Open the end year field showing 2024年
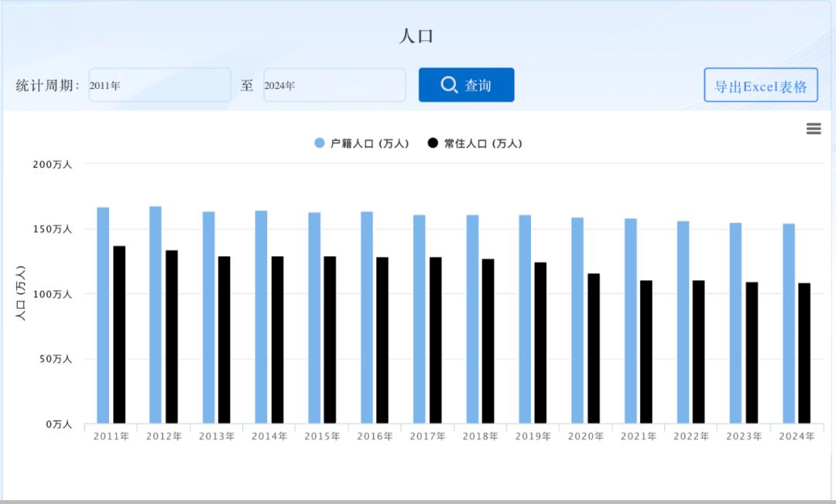 point(334,85)
